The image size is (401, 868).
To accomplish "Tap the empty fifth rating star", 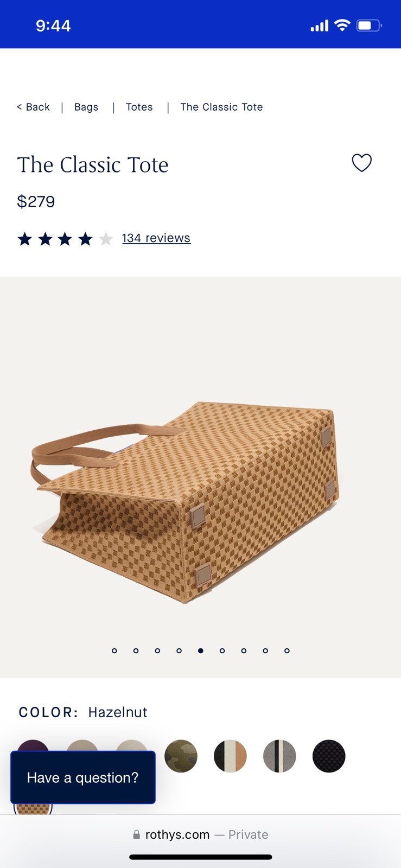I will (x=106, y=239).
